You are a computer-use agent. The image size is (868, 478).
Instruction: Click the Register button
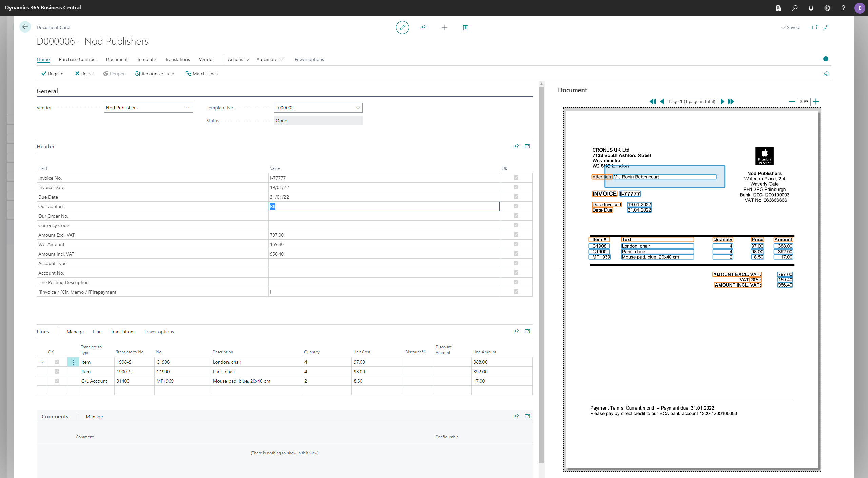pyautogui.click(x=53, y=74)
